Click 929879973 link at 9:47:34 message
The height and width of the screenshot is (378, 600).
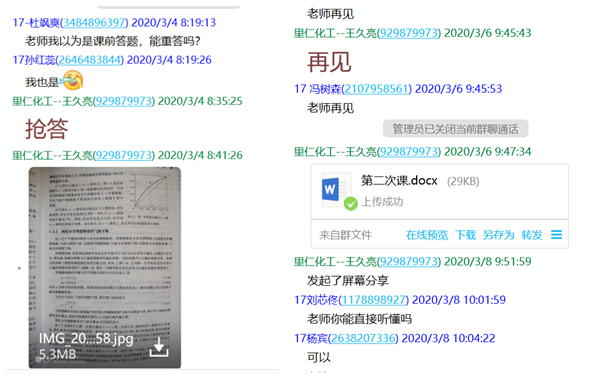(409, 152)
